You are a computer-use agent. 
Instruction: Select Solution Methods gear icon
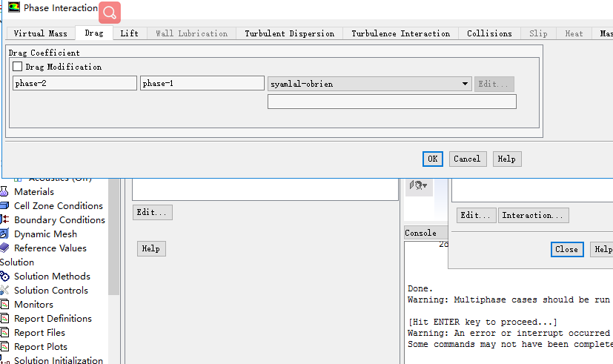5,277
